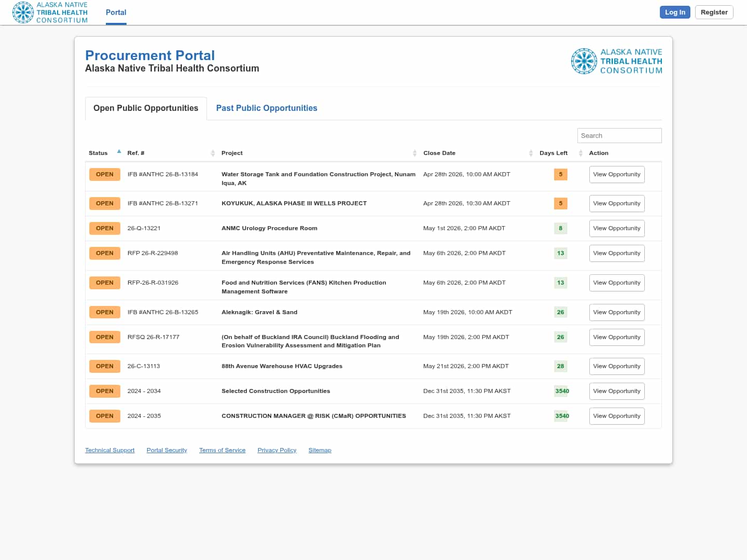
Task: View Opportunity for FANS Kitchen Production Software
Action: click(617, 283)
